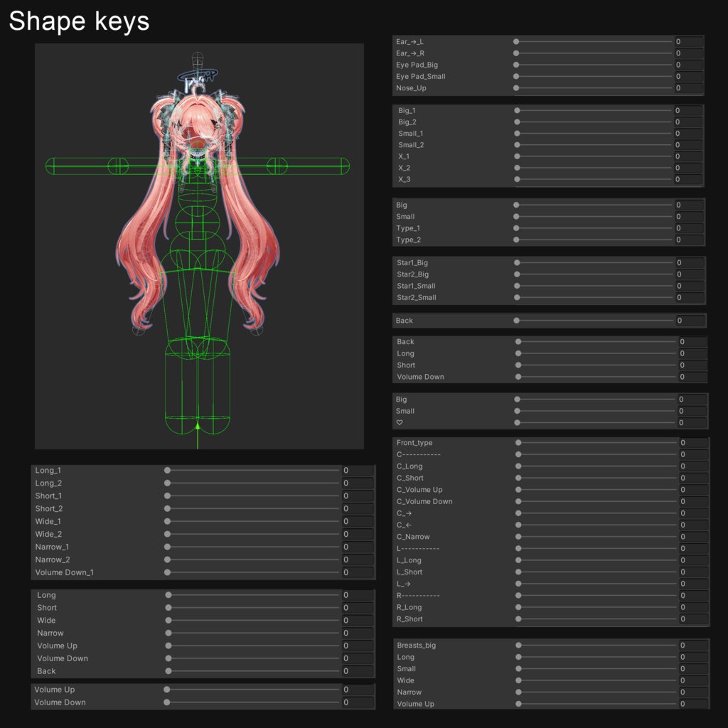Click the C_Volume Down value field
This screenshot has width=728, height=728.
[694, 501]
